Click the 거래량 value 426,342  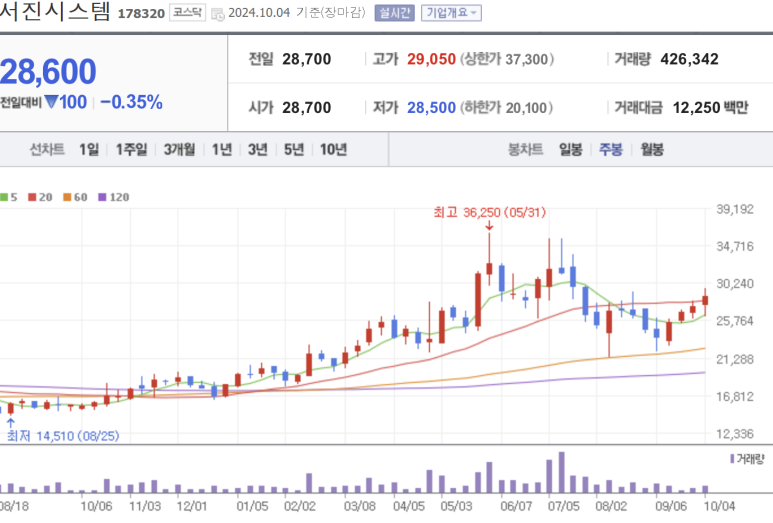click(x=689, y=59)
